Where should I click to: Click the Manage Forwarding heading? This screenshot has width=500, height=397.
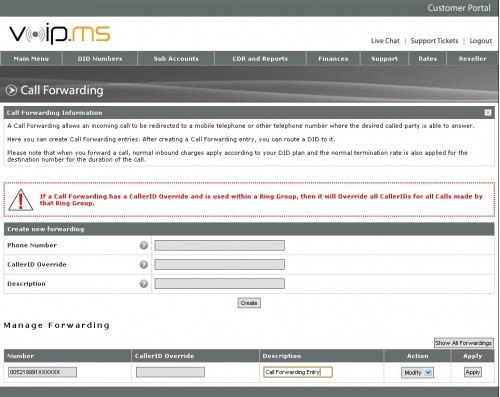pyautogui.click(x=56, y=325)
